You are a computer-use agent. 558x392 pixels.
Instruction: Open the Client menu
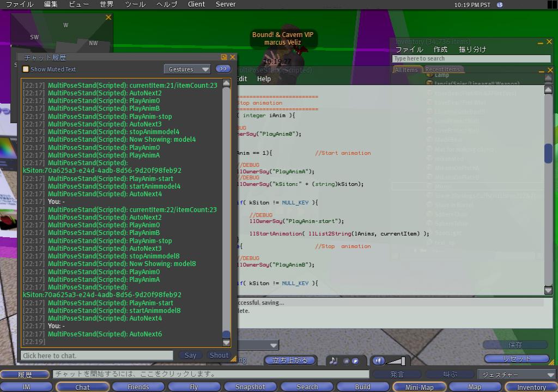click(x=196, y=4)
